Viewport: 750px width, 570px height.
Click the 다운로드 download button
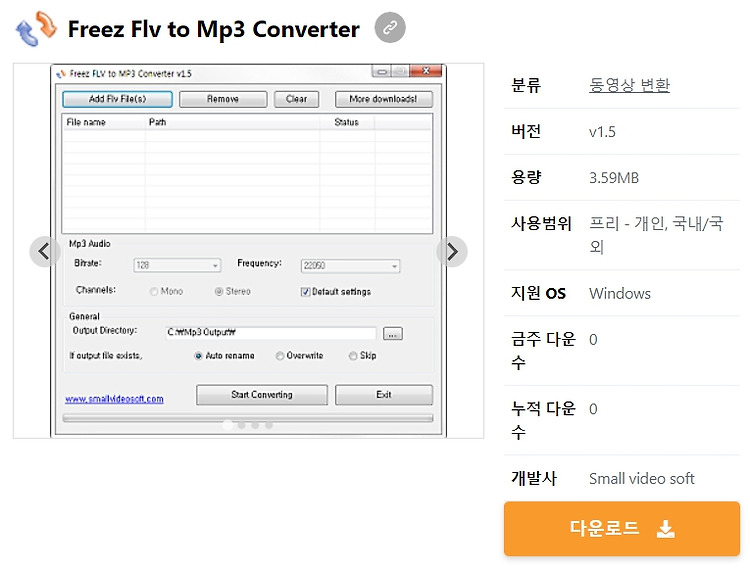click(x=622, y=528)
